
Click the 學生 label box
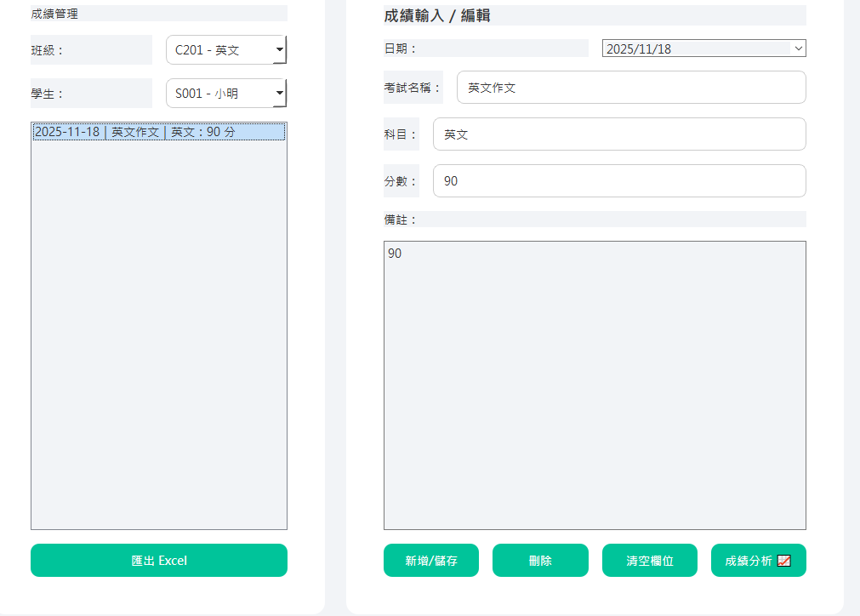point(91,93)
